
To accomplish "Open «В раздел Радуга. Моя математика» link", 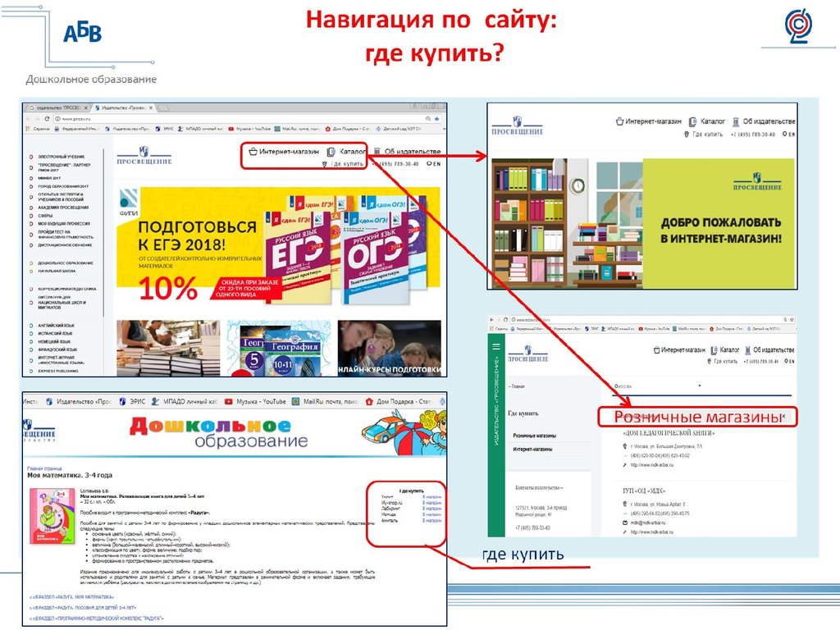I will pyautogui.click(x=72, y=597).
